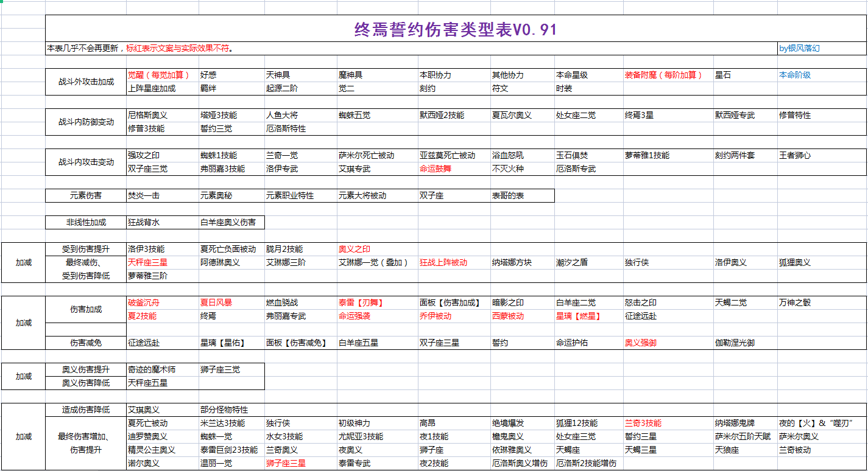Select the red 命运强袭 cell
This screenshot has height=471, width=868.
point(378,316)
